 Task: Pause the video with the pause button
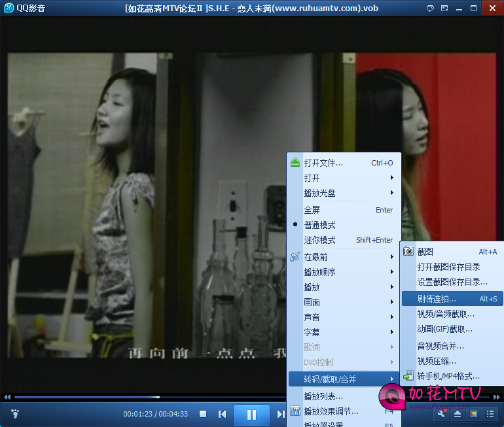(x=251, y=415)
